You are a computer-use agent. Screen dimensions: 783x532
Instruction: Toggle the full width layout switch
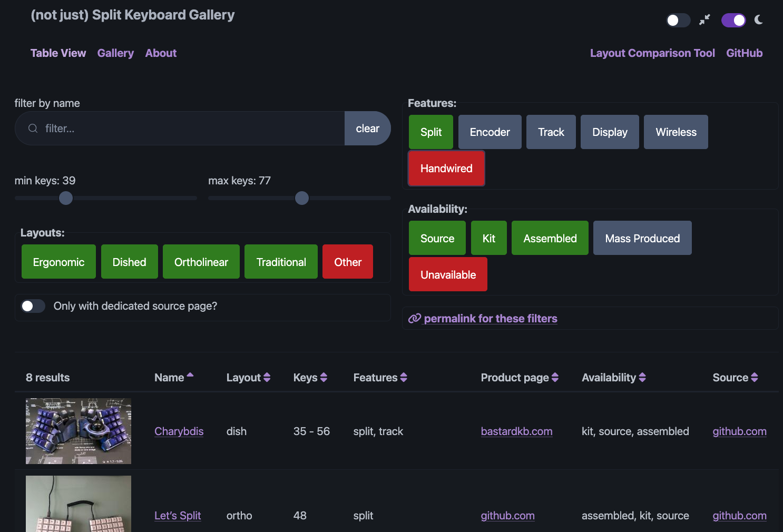click(x=678, y=20)
